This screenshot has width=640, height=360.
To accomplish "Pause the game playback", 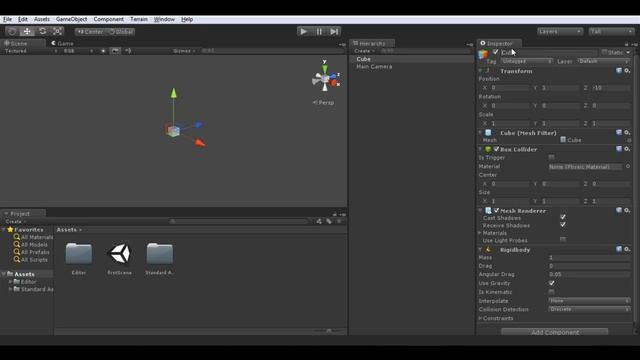I will coord(319,31).
